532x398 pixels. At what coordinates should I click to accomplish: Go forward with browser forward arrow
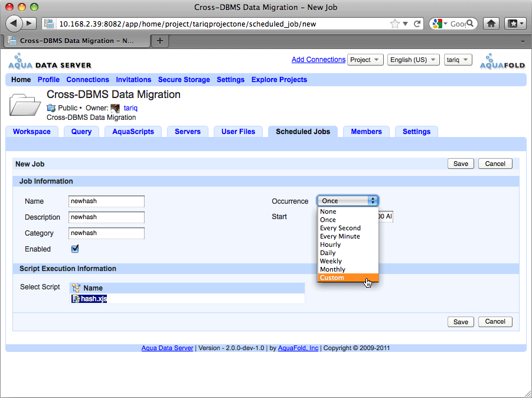[x=30, y=24]
